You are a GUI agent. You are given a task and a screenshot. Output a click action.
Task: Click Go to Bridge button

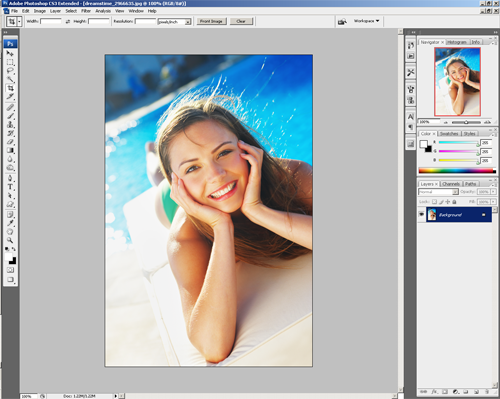[x=342, y=22]
